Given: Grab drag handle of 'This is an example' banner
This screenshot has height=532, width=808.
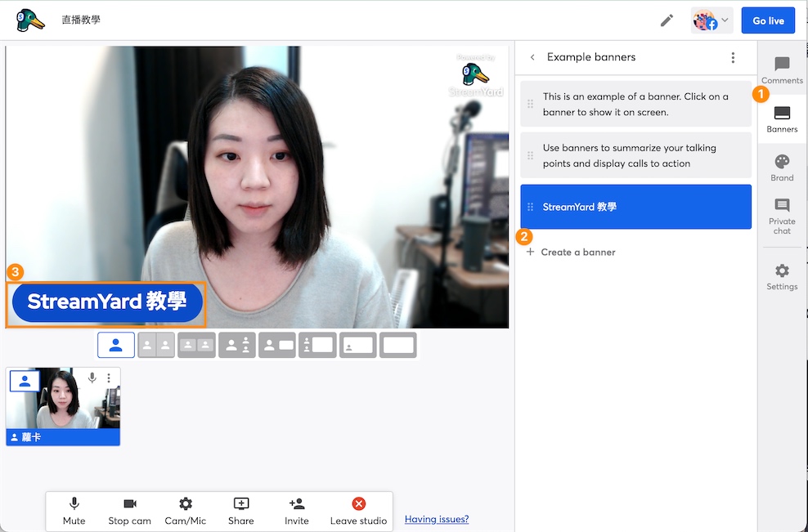Looking at the screenshot, I should 530,104.
